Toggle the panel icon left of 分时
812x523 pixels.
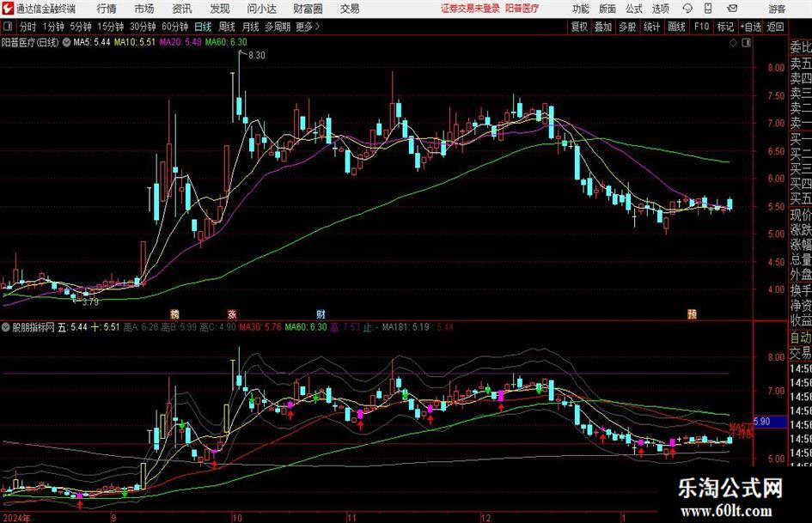tap(8, 27)
